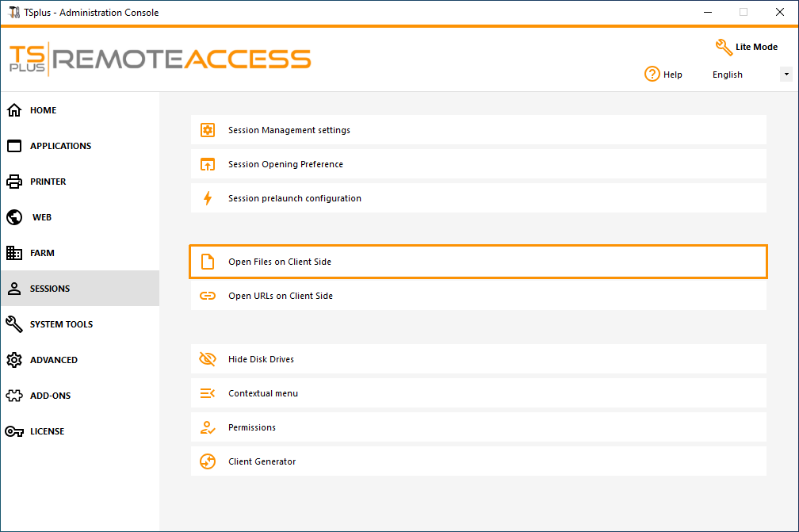Expand the English language dropdown
The image size is (799, 532).
[x=786, y=75]
